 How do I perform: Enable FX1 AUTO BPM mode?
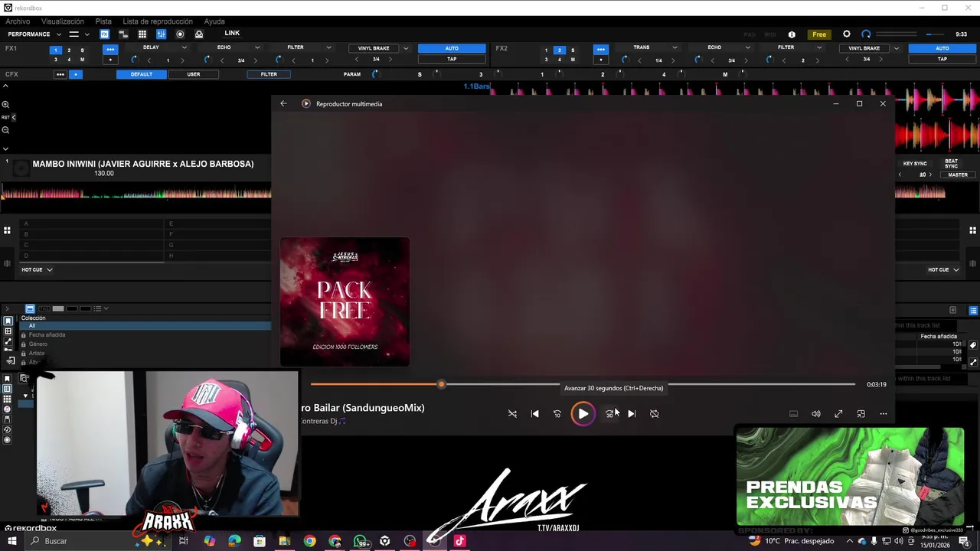pos(452,48)
